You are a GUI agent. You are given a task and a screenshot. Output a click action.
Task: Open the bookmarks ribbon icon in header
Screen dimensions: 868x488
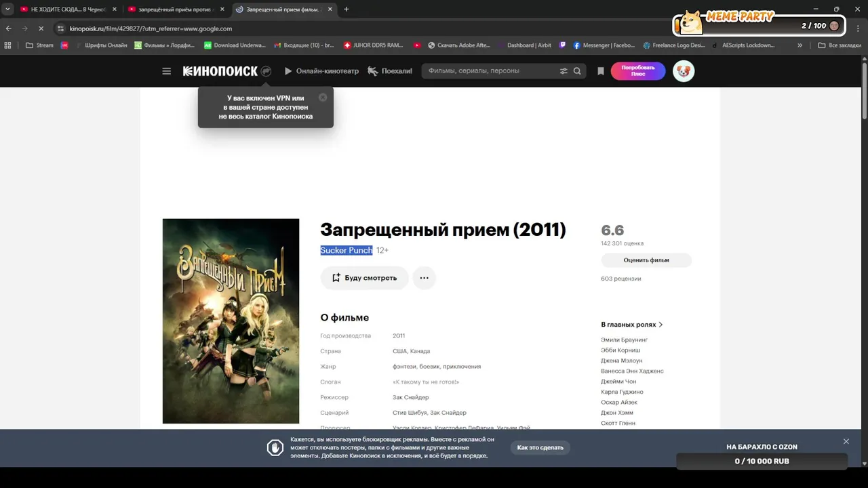600,71
